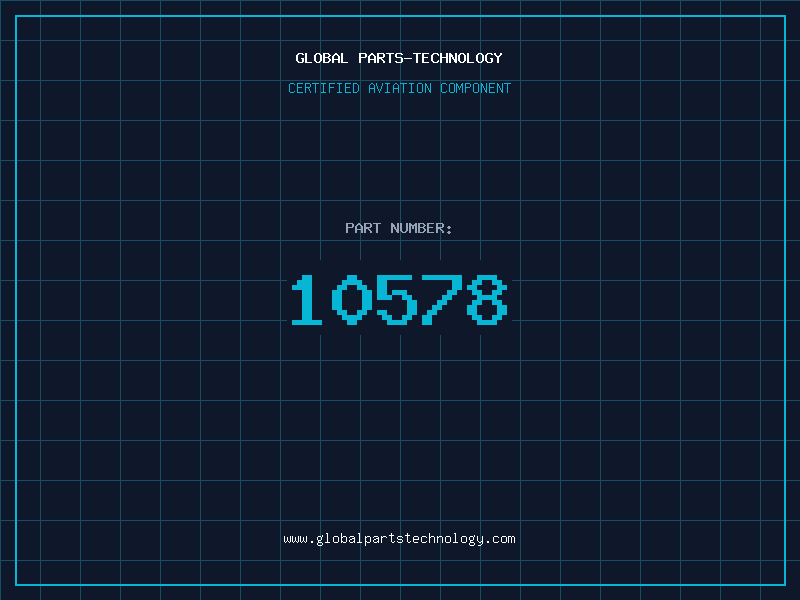Select the word PARTS in the header
The width and height of the screenshot is (800, 600).
381,58
